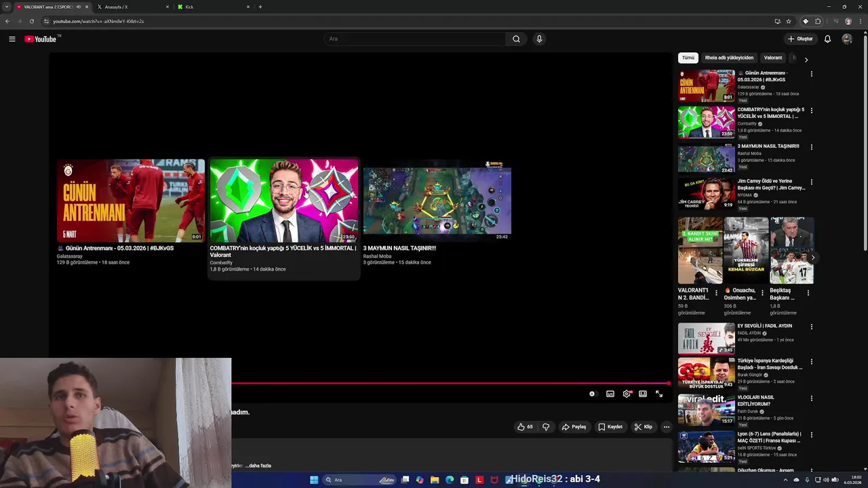
Task: Open Windows Start menu
Action: tap(314, 480)
